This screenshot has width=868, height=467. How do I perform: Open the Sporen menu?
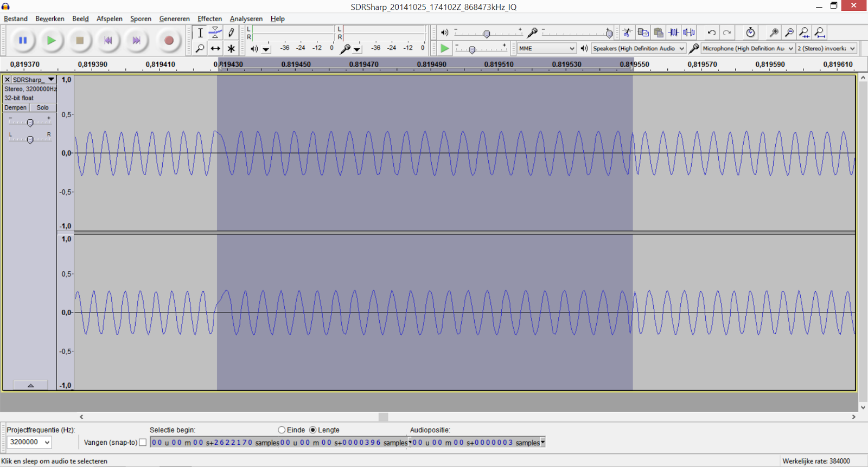[141, 18]
